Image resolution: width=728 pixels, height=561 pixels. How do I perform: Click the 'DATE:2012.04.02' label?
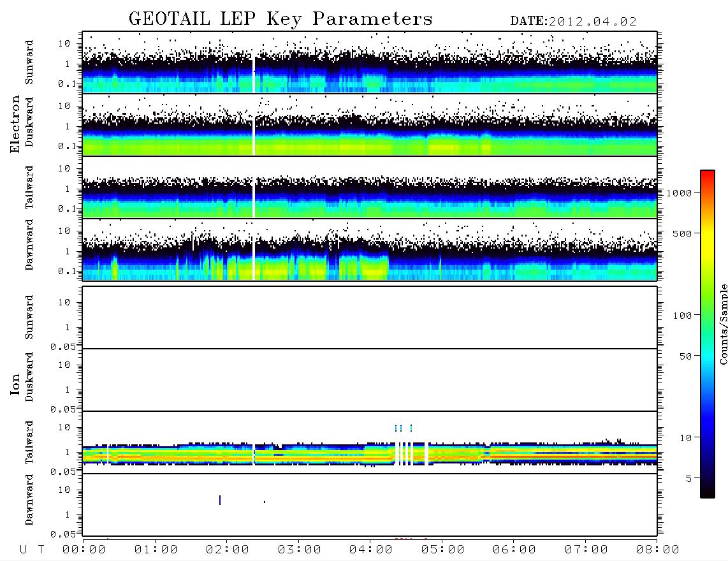[573, 22]
